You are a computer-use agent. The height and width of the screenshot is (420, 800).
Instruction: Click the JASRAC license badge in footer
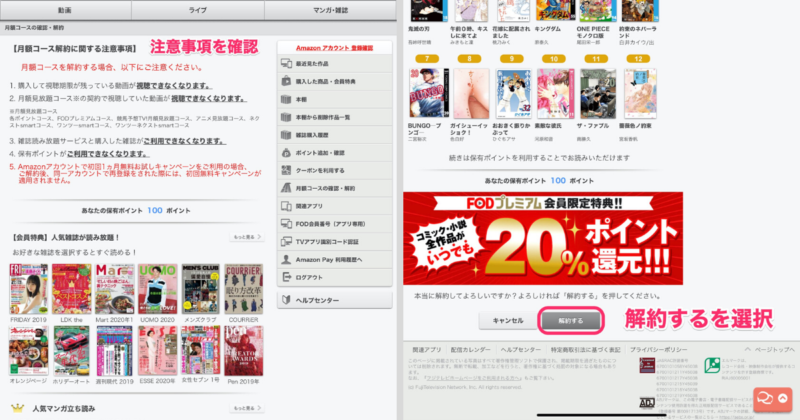[x=647, y=365]
